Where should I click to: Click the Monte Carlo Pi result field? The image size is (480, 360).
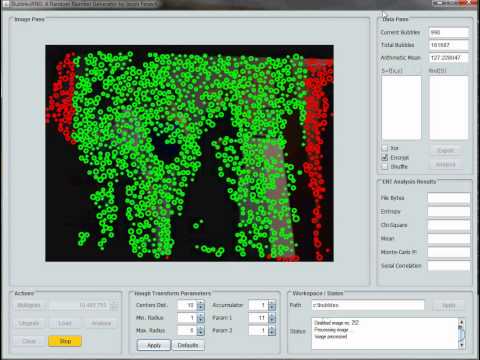point(449,252)
